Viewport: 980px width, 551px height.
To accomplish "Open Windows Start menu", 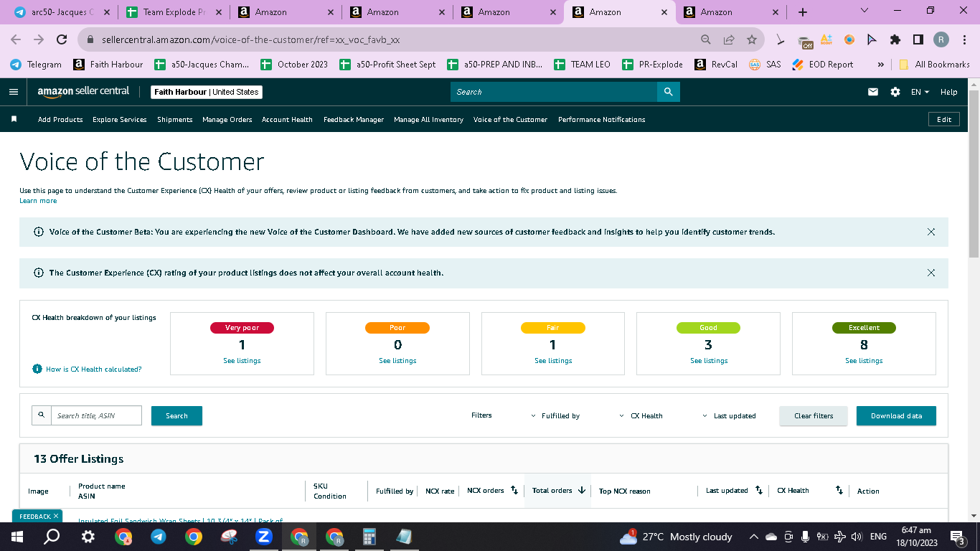I will (x=17, y=537).
